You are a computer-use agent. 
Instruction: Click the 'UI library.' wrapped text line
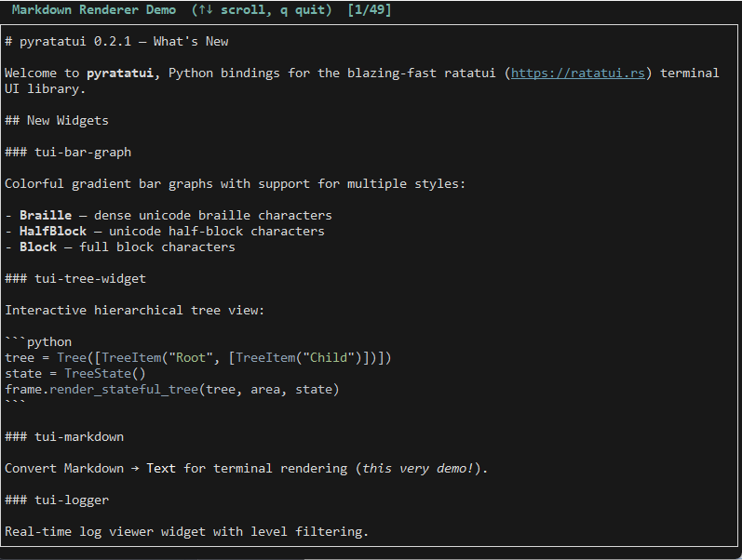point(45,89)
